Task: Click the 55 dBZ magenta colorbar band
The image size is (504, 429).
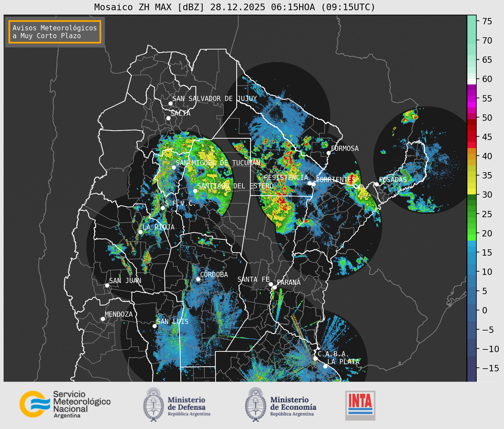Action: pyautogui.click(x=472, y=99)
